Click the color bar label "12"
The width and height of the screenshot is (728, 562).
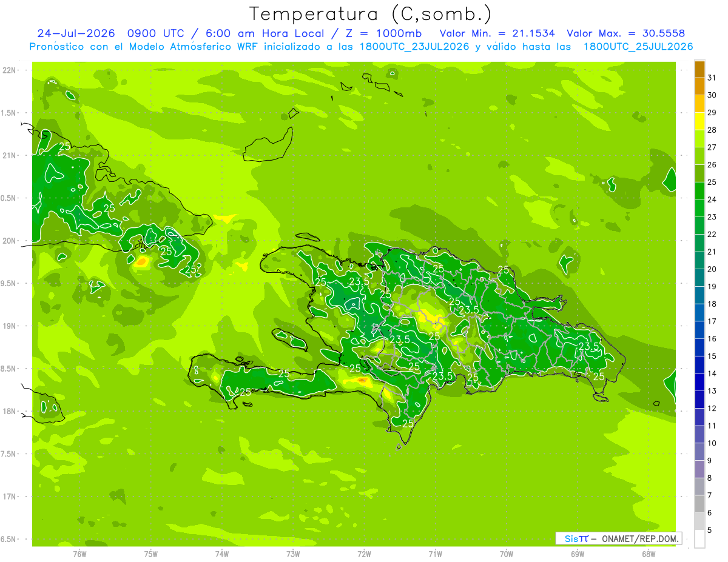712,409
